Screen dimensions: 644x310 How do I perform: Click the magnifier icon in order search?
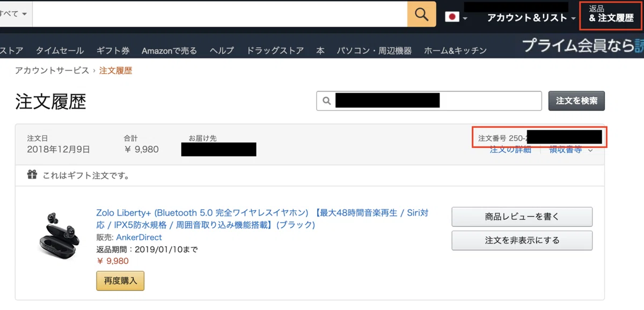326,101
